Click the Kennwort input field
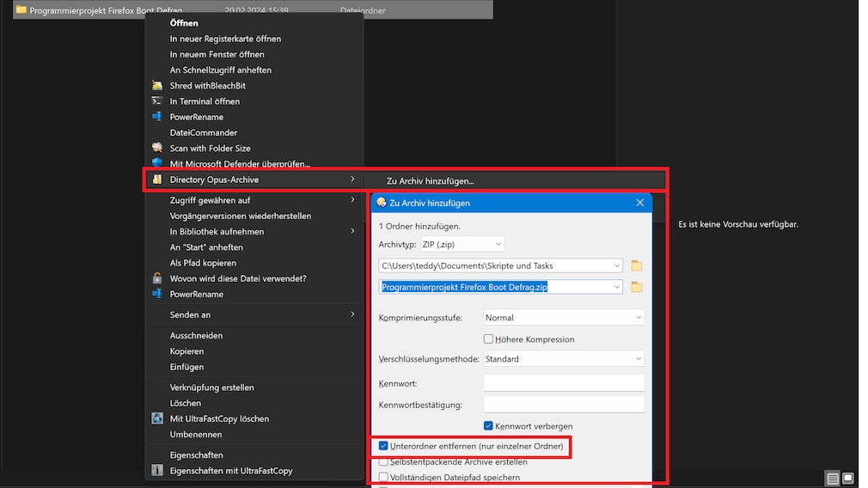The height and width of the screenshot is (488, 868). pyautogui.click(x=564, y=383)
